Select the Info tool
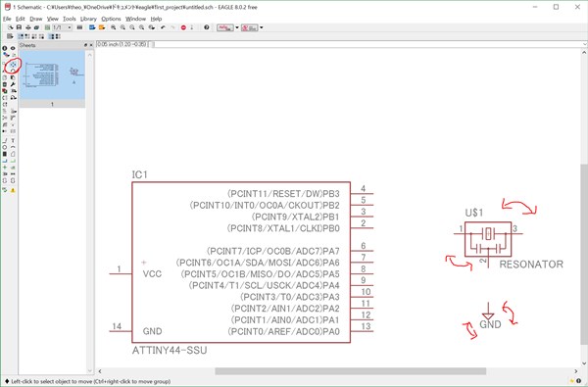Image resolution: width=588 pixels, height=387 pixels. click(x=5, y=48)
